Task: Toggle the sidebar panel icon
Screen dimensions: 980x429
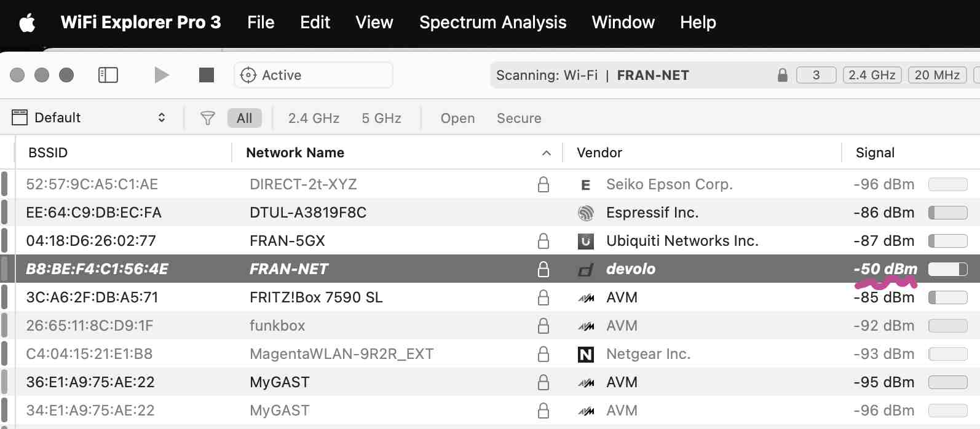Action: [108, 75]
